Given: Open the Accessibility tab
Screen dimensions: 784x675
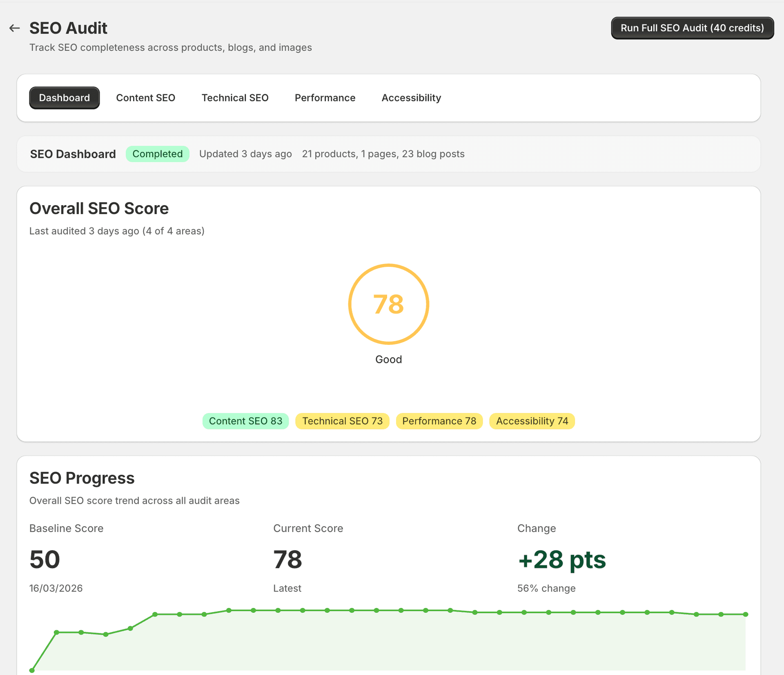Looking at the screenshot, I should (411, 98).
